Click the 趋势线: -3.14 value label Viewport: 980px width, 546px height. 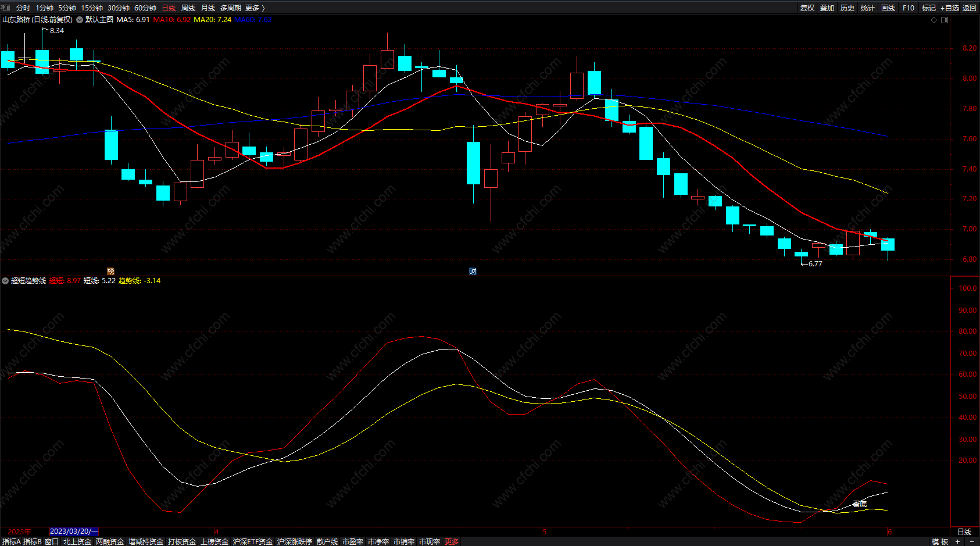pos(140,281)
